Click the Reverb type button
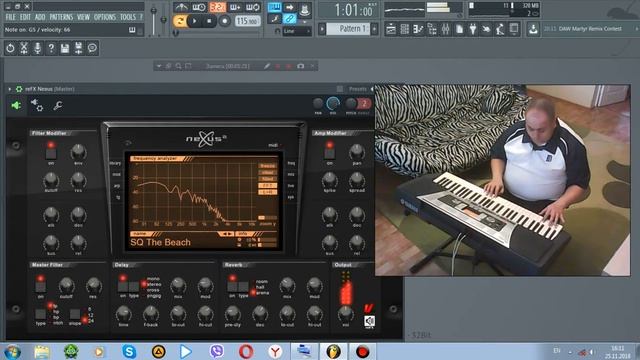 (x=243, y=287)
